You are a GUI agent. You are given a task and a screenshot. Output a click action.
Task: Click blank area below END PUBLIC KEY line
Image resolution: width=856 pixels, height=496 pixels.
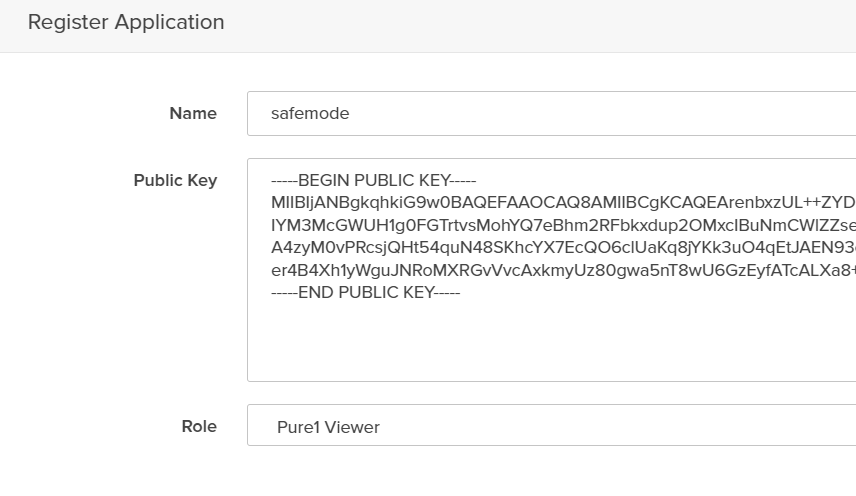click(551, 341)
